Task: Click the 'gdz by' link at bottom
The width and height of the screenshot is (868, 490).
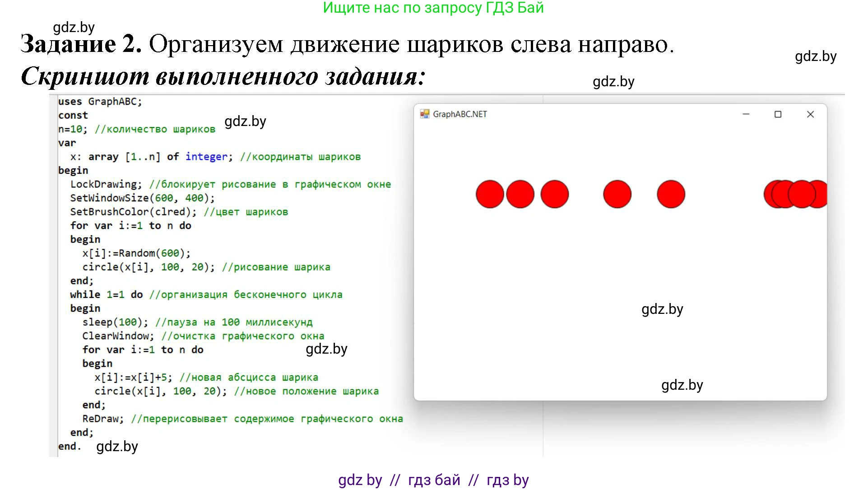Action: click(360, 480)
